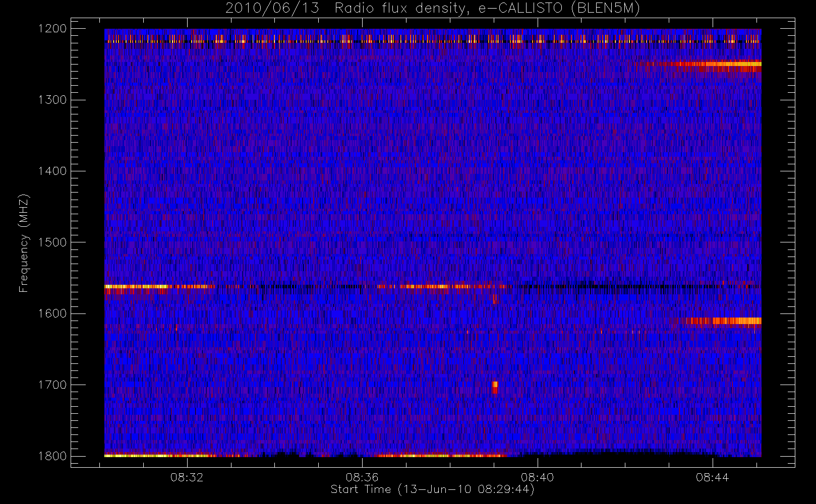Image resolution: width=816 pixels, height=504 pixels.
Task: Click the 1800 frequency tick label
Action: click(x=52, y=456)
